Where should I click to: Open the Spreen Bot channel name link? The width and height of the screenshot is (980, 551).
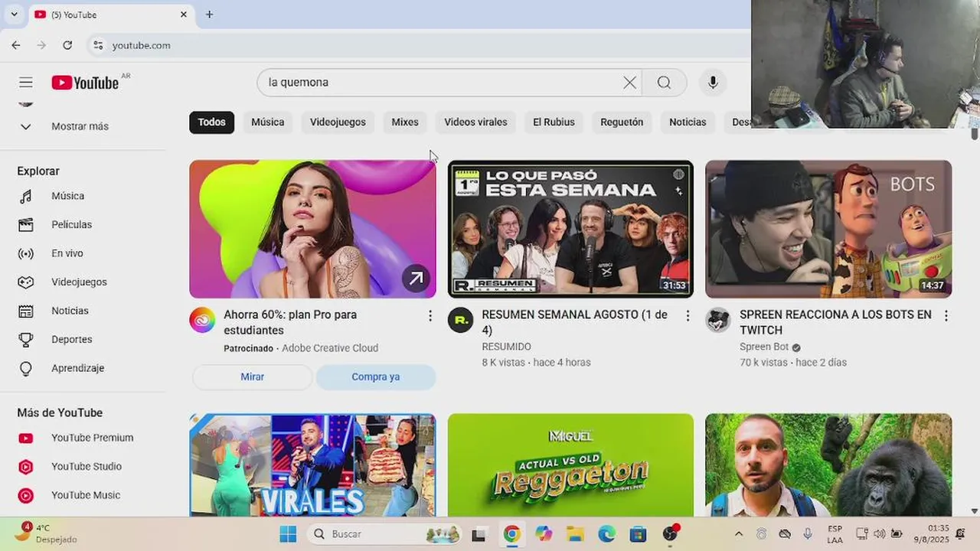(764, 347)
